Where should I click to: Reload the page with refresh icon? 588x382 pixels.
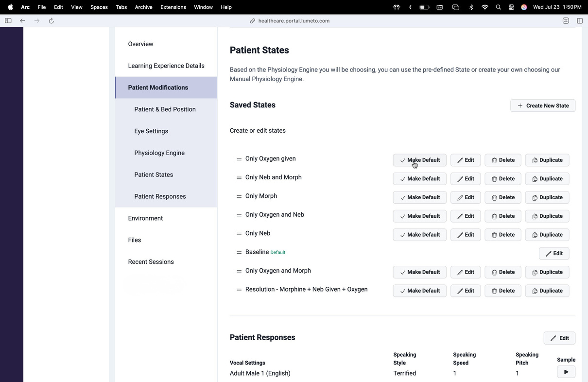pyautogui.click(x=51, y=21)
